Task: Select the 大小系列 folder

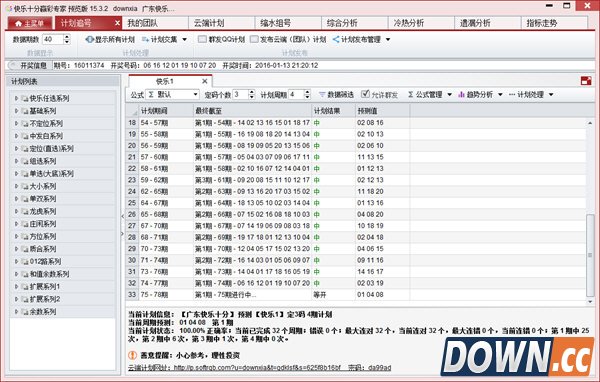Action: [39, 186]
